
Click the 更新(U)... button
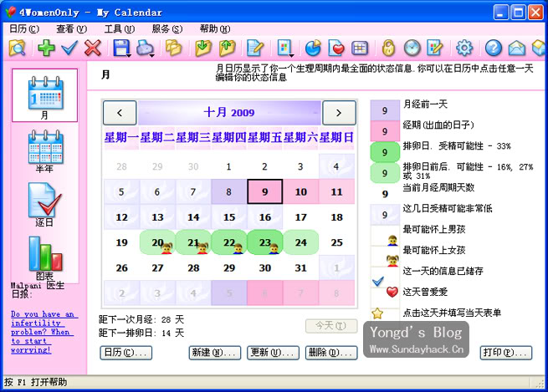[273, 353]
